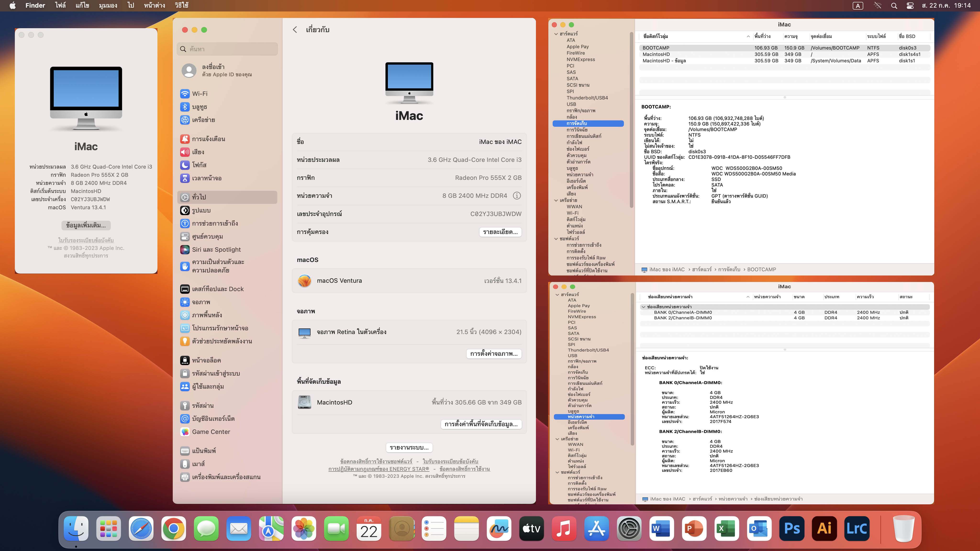Image resolution: width=980 pixels, height=551 pixels.
Task: Open Microsoft Excel from the Dock
Action: pyautogui.click(x=727, y=528)
